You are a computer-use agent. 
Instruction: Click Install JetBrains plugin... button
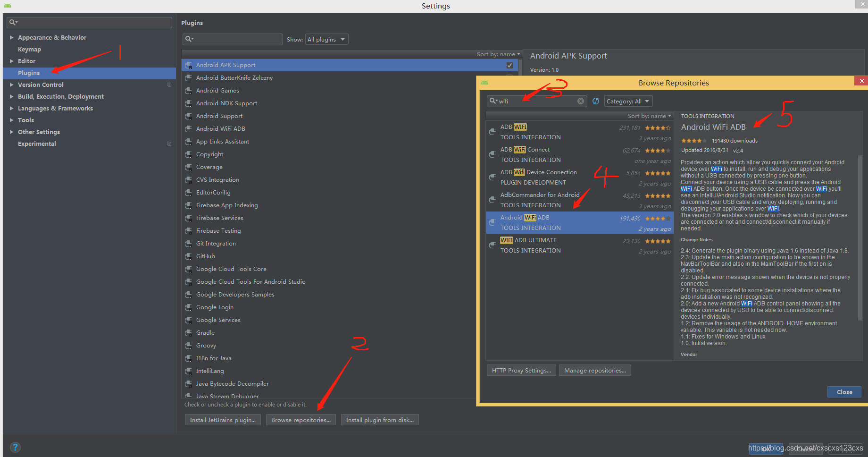tap(223, 420)
